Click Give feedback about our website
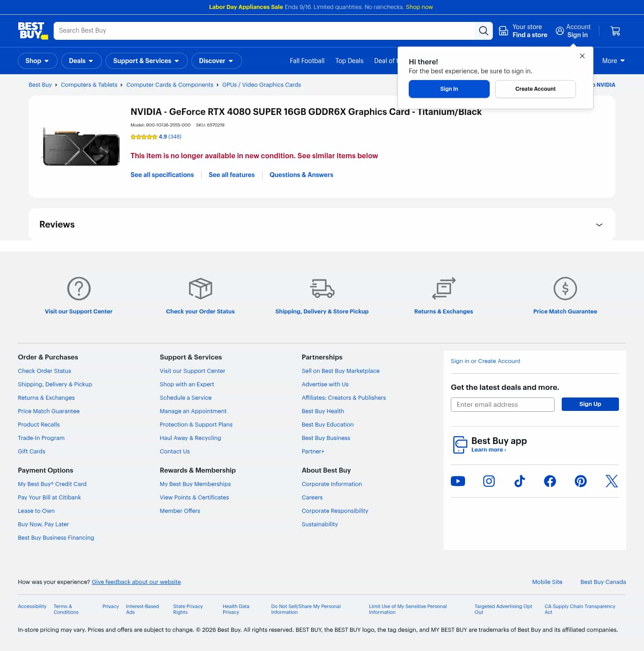644x651 pixels. (x=136, y=582)
